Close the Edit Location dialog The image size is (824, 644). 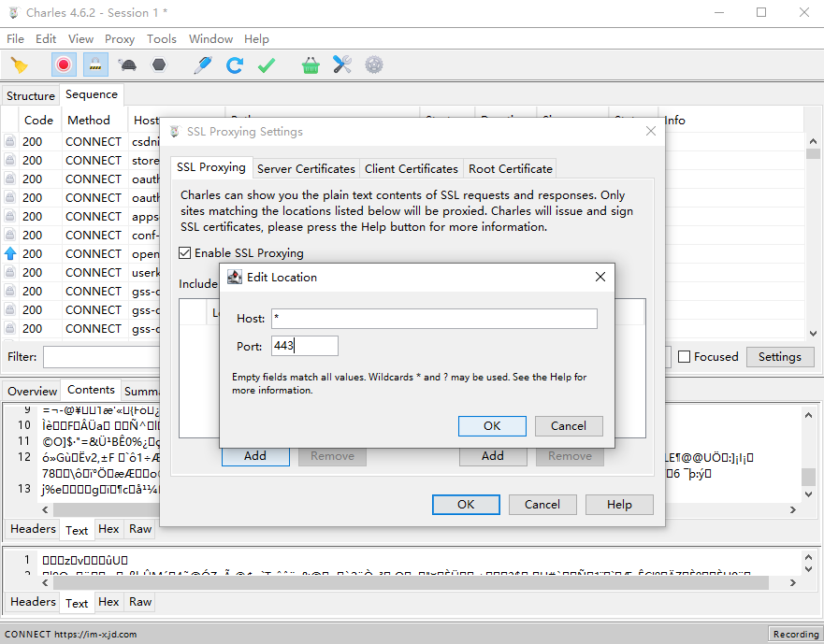tap(600, 277)
